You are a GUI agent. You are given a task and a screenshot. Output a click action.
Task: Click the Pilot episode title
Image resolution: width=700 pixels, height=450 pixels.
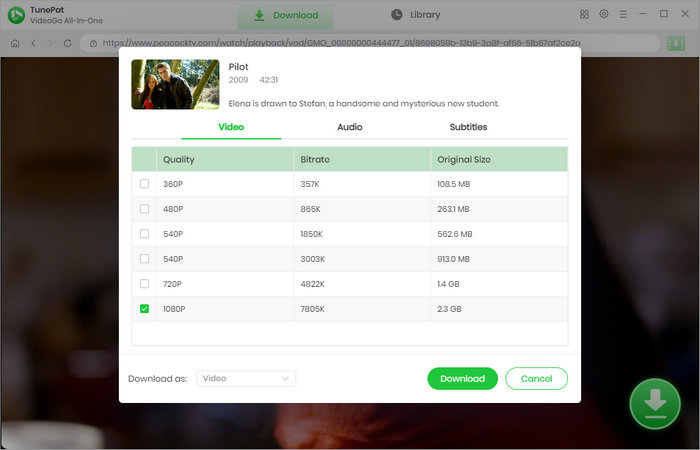(x=238, y=67)
